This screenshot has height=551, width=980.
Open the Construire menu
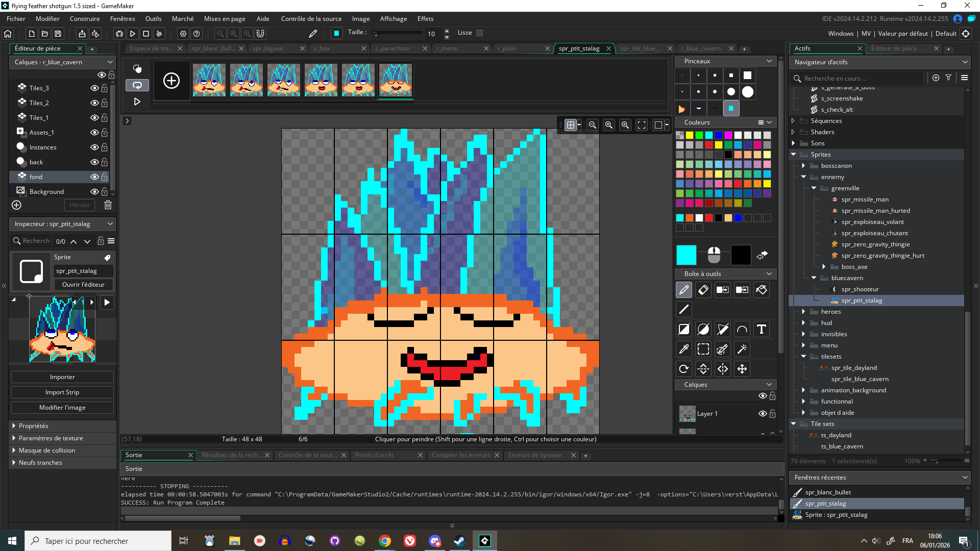[85, 19]
